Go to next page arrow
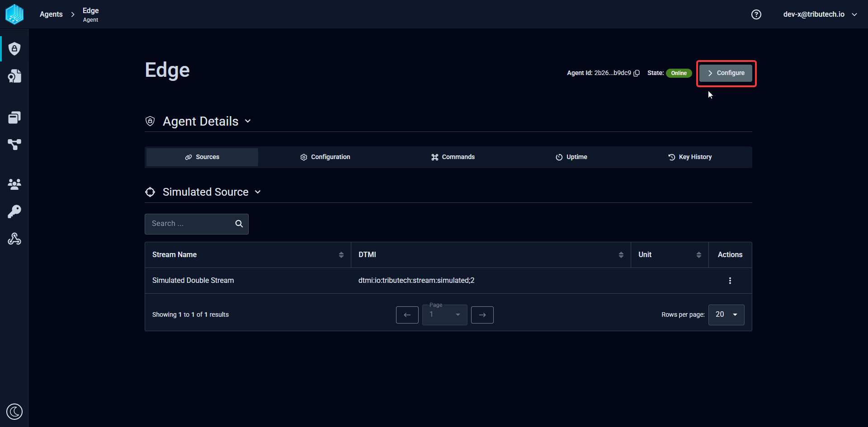Screen dimensions: 868x427 coord(482,315)
